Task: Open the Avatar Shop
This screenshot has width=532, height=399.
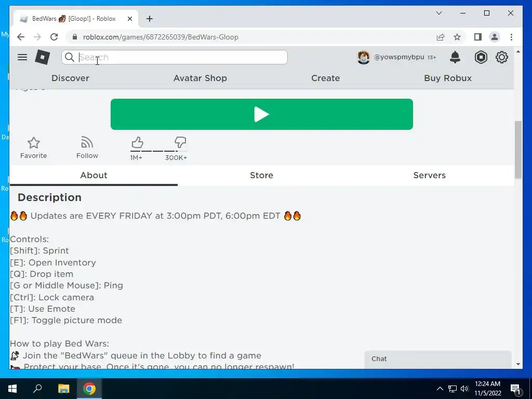Action: click(x=200, y=78)
